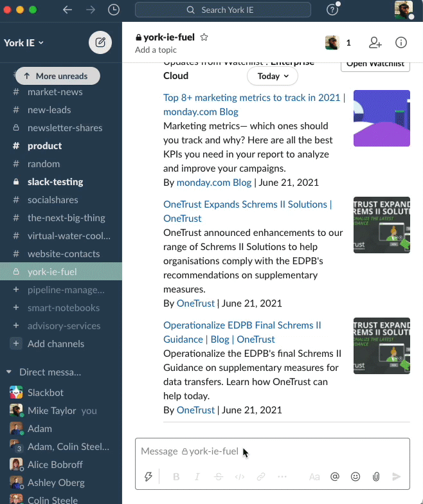The height and width of the screenshot is (504, 423).
Task: Open the virtual-water-cool... channel
Action: (x=61, y=236)
